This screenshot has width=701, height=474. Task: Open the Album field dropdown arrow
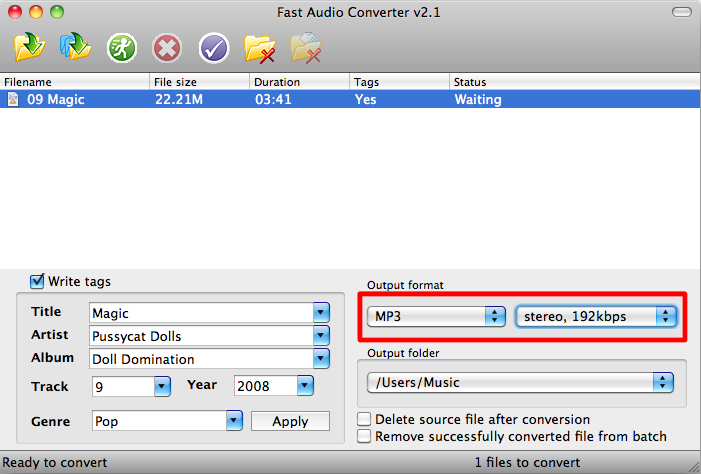(321, 358)
